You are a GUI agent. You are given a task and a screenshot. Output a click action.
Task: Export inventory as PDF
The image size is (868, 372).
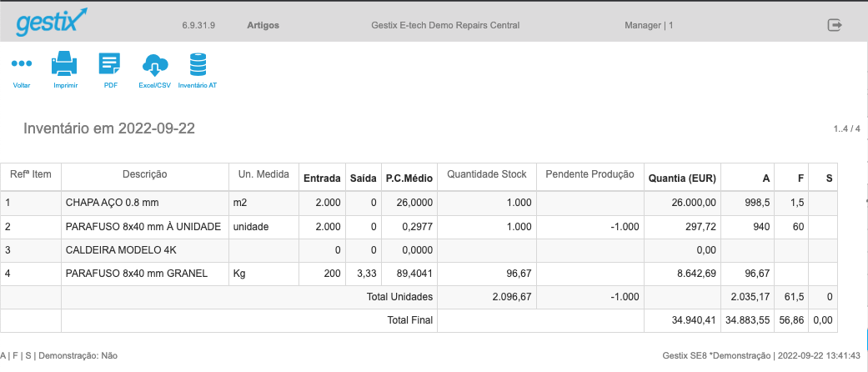pyautogui.click(x=109, y=63)
